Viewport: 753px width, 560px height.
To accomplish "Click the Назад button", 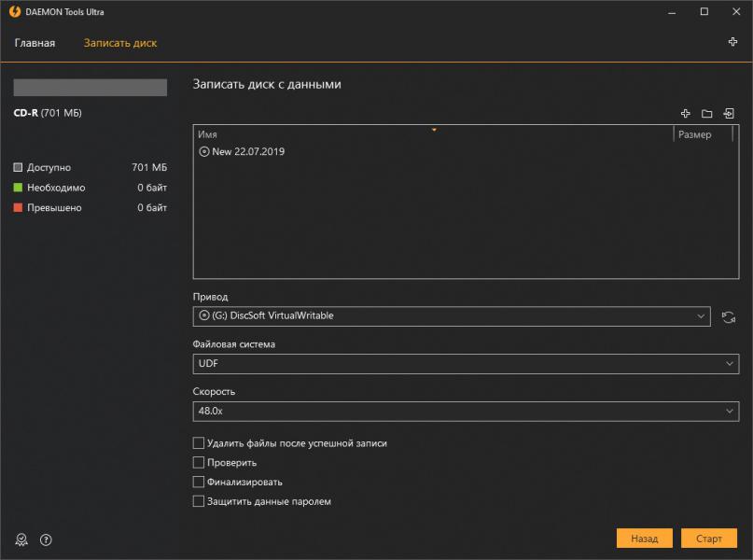I will point(644,539).
